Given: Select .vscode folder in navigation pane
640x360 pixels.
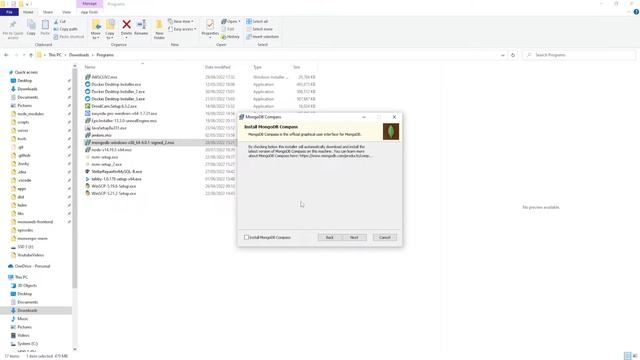Looking at the screenshot, I should click(24, 180).
